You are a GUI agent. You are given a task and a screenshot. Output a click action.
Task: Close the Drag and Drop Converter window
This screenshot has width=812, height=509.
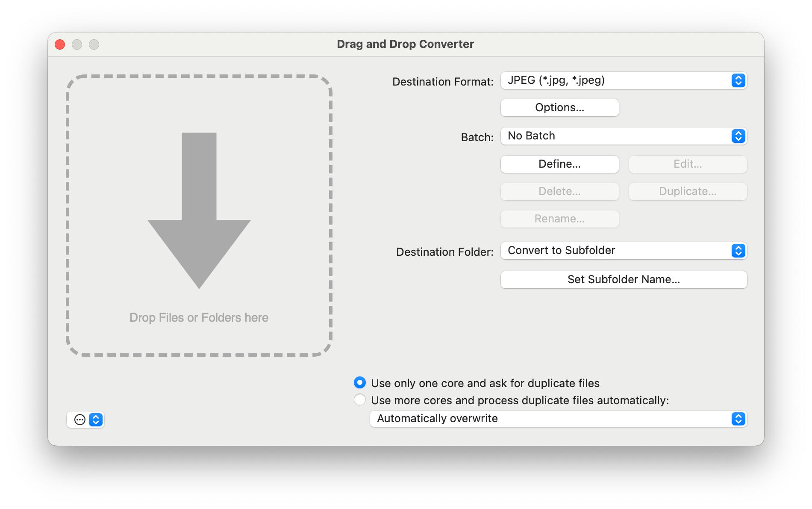click(60, 44)
